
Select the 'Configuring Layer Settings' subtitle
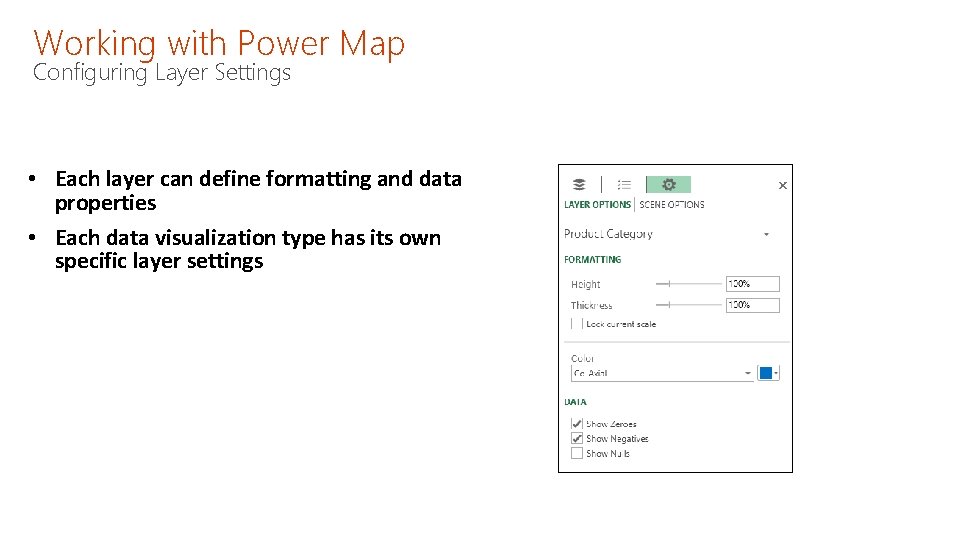tap(162, 73)
